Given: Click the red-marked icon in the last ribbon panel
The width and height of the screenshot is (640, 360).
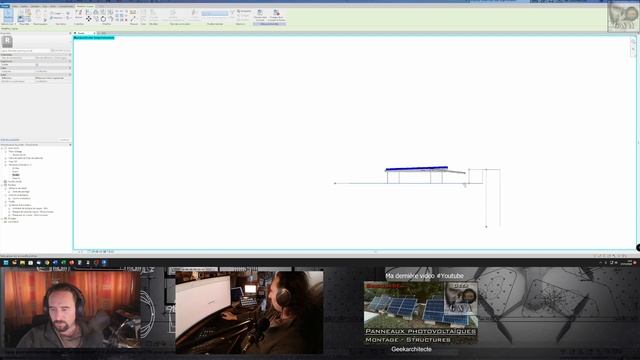Looking at the screenshot, I should [276, 13].
